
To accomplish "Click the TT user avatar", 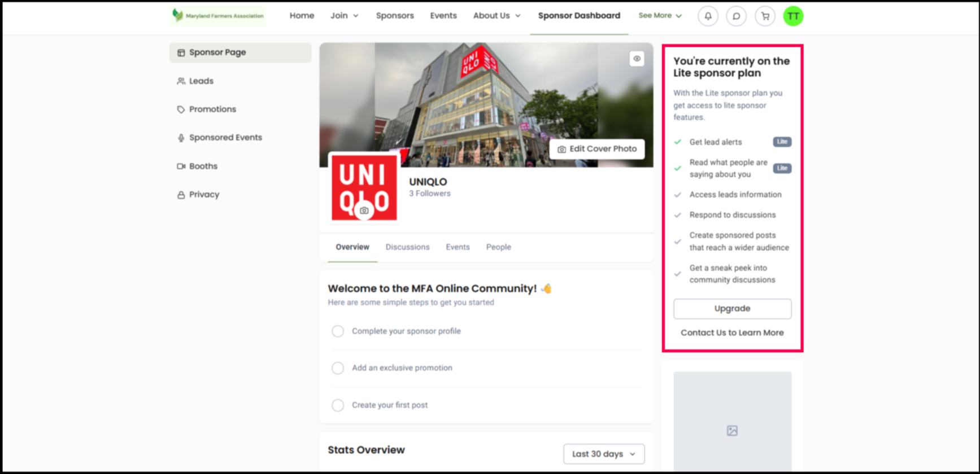I will click(x=793, y=16).
